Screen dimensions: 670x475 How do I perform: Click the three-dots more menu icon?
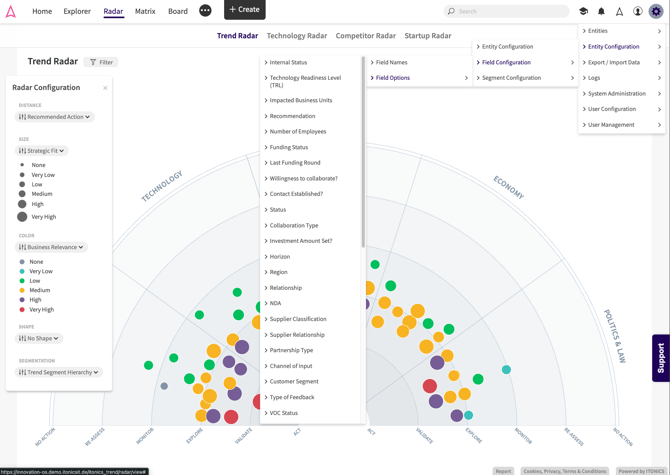coord(205,10)
